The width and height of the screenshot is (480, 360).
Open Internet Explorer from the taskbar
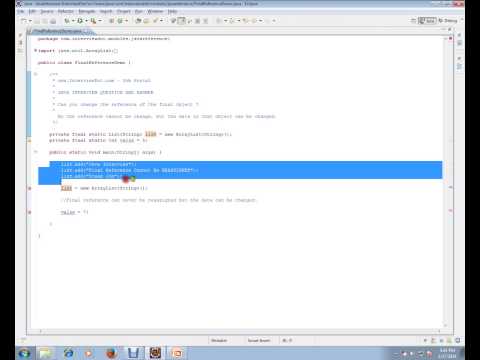[x=68, y=353]
